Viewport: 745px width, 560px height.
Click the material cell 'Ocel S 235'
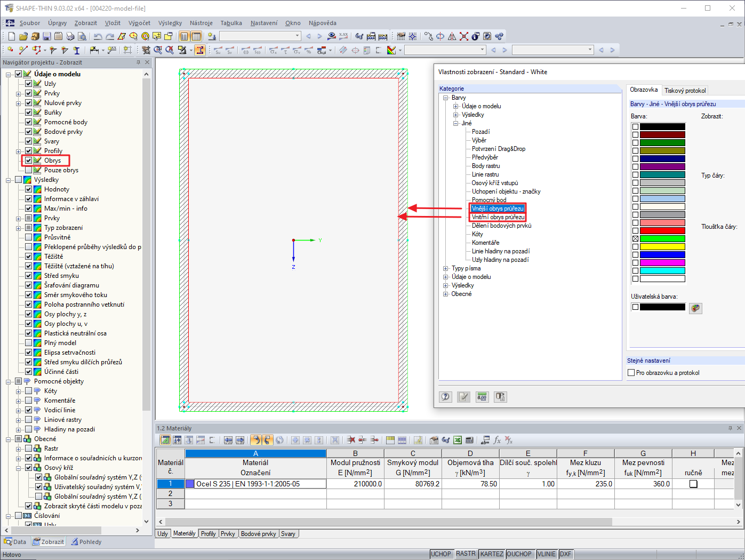coord(255,484)
